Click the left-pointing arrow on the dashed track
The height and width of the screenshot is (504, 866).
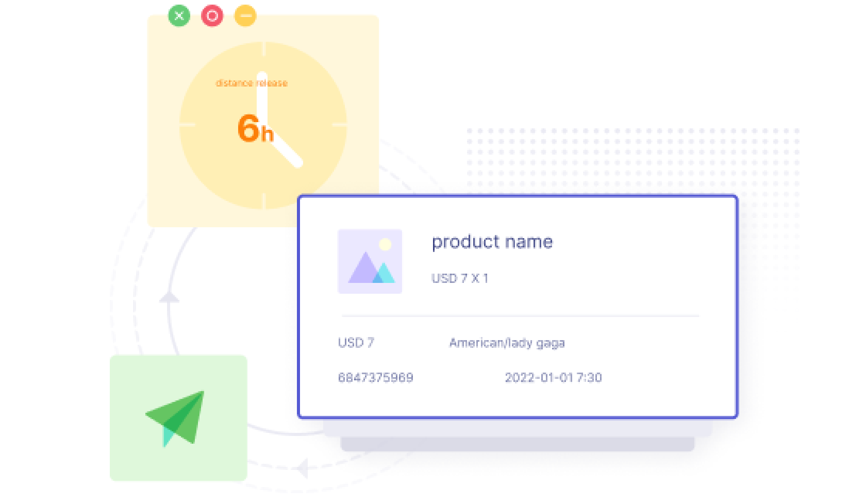click(302, 468)
